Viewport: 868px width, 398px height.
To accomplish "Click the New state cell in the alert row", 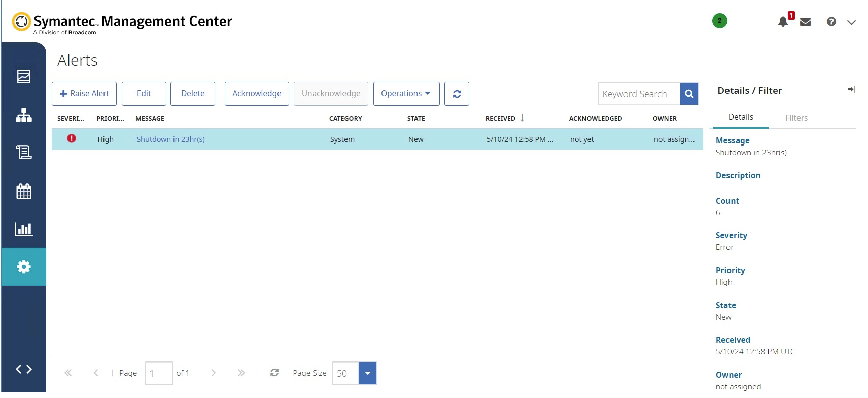I will point(416,139).
